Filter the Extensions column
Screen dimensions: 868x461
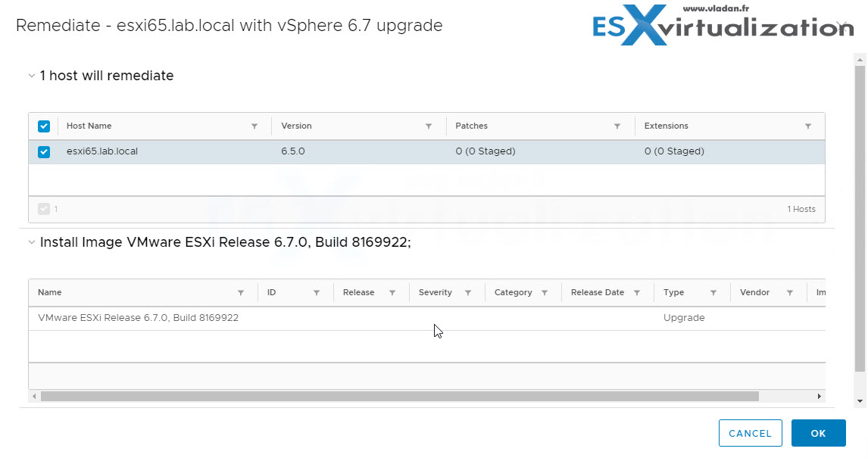[807, 126]
